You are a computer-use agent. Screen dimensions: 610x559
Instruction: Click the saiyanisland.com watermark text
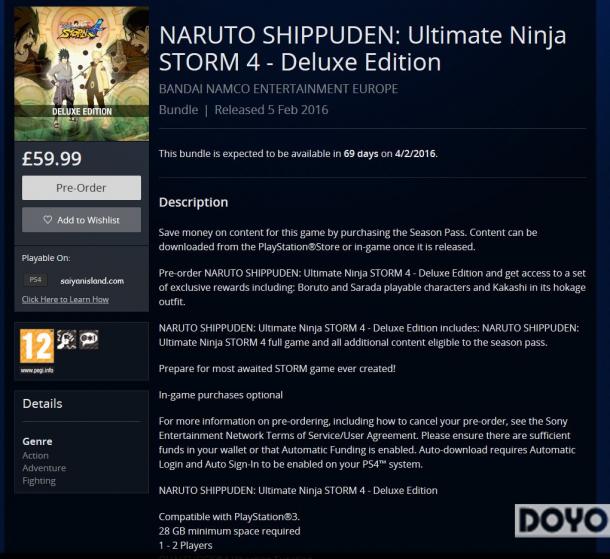click(92, 281)
